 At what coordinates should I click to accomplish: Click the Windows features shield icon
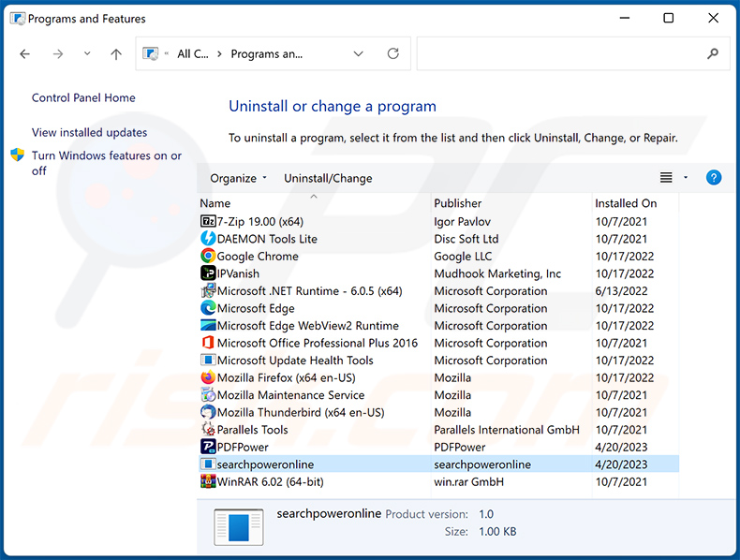[x=18, y=155]
